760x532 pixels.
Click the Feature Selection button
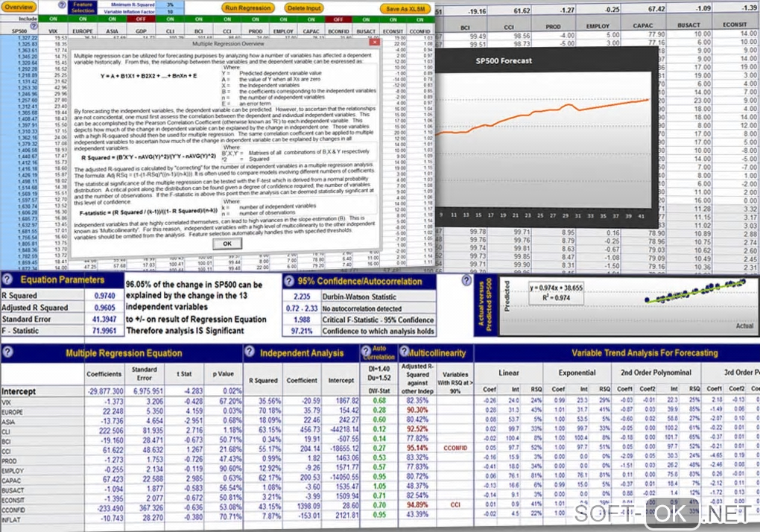click(x=83, y=7)
